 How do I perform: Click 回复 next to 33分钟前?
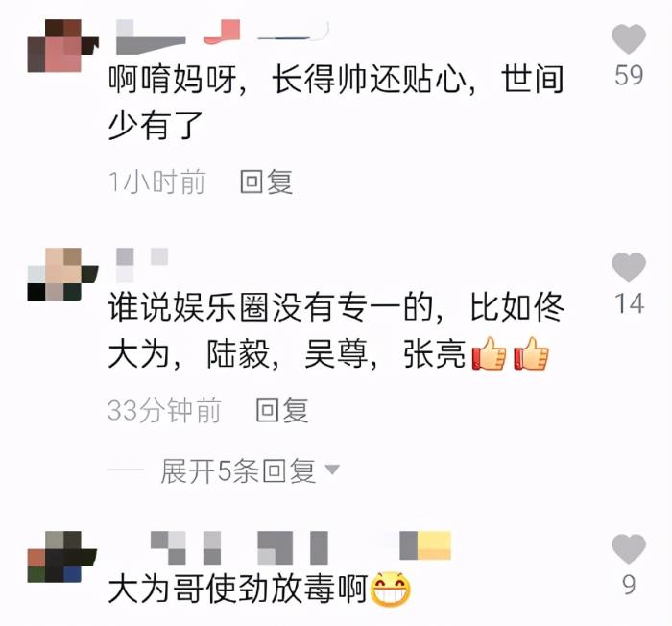[282, 410]
